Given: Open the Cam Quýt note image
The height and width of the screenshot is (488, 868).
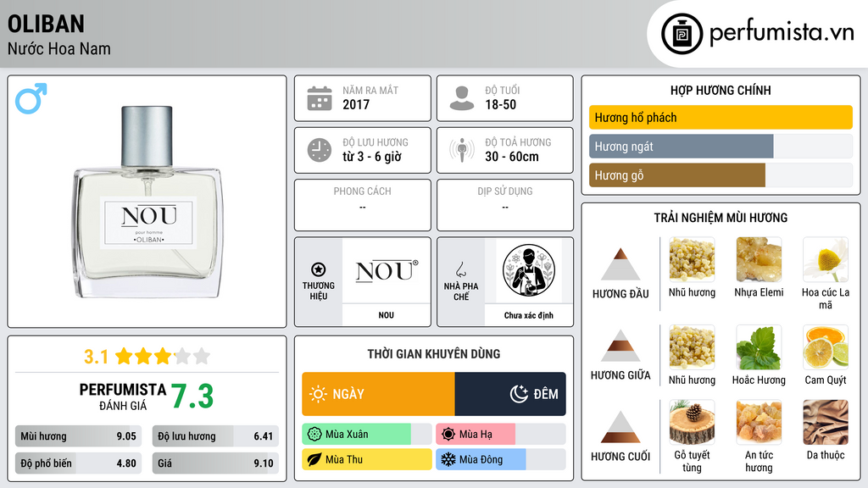Looking at the screenshot, I should tap(826, 347).
